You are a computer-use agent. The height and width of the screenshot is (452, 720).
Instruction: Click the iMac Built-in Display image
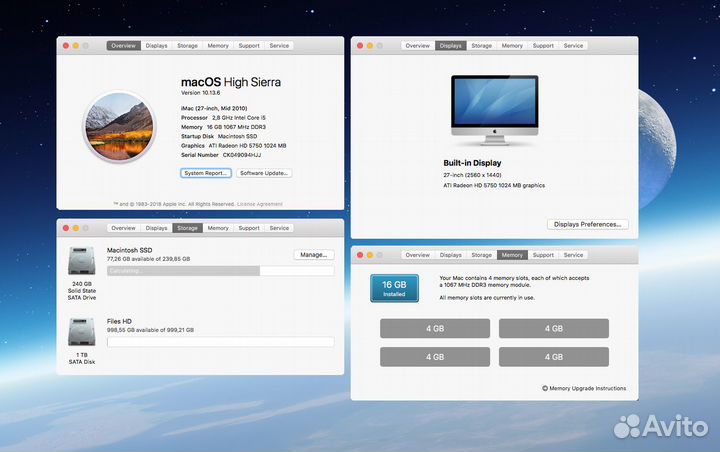point(495,110)
